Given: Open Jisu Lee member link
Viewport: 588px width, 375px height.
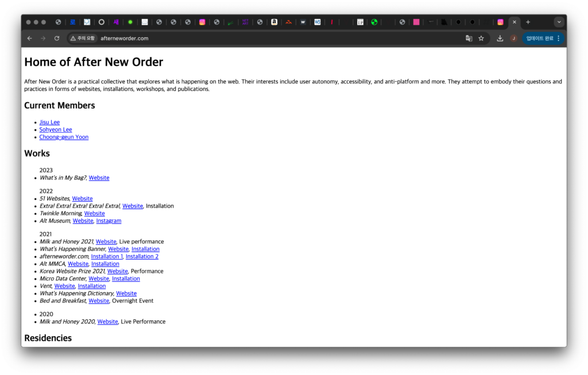Looking at the screenshot, I should [x=49, y=122].
